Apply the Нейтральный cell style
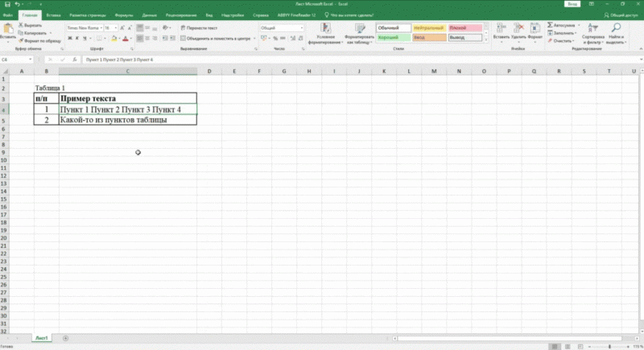The width and height of the screenshot is (644, 350). 429,28
